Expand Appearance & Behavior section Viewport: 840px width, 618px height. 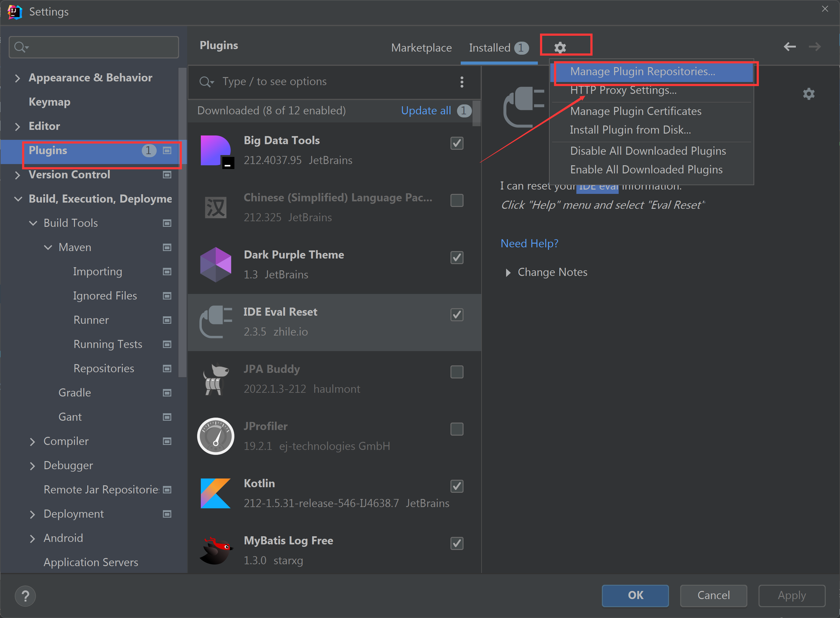pos(17,78)
